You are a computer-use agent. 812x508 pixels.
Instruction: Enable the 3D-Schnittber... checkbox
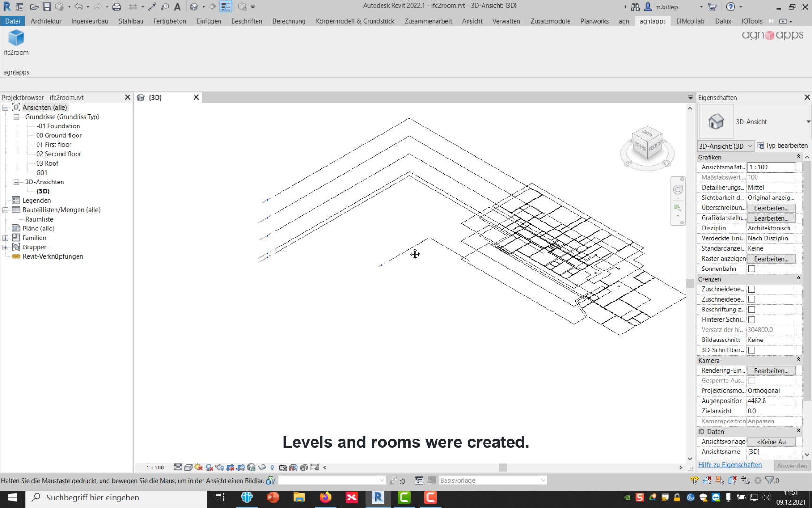click(751, 350)
